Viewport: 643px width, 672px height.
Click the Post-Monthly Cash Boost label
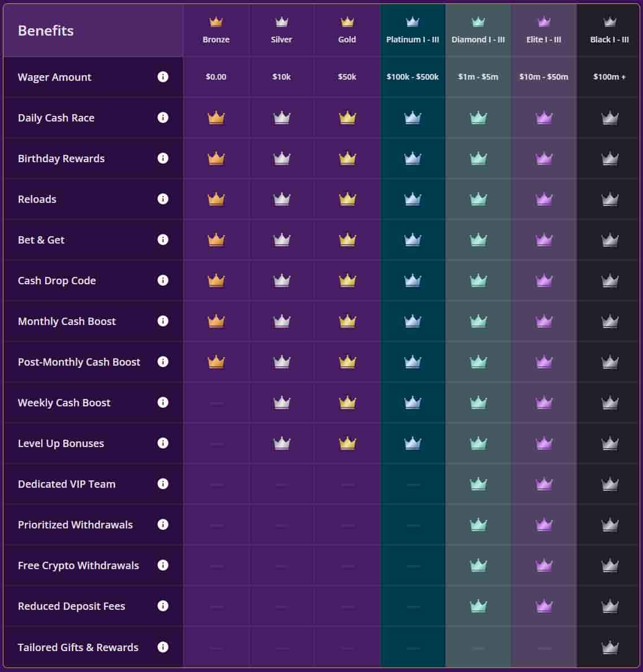point(79,362)
